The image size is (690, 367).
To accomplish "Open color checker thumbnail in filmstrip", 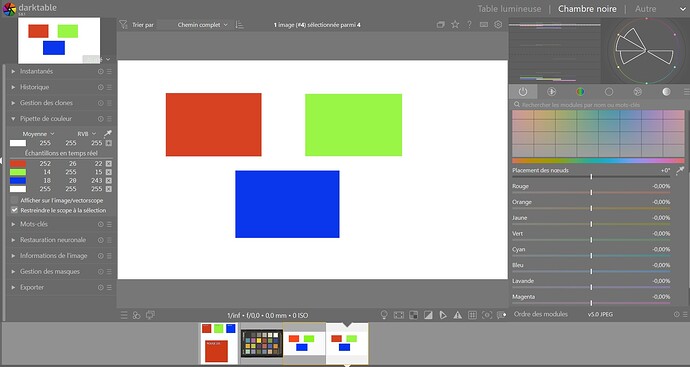I will click(x=261, y=343).
